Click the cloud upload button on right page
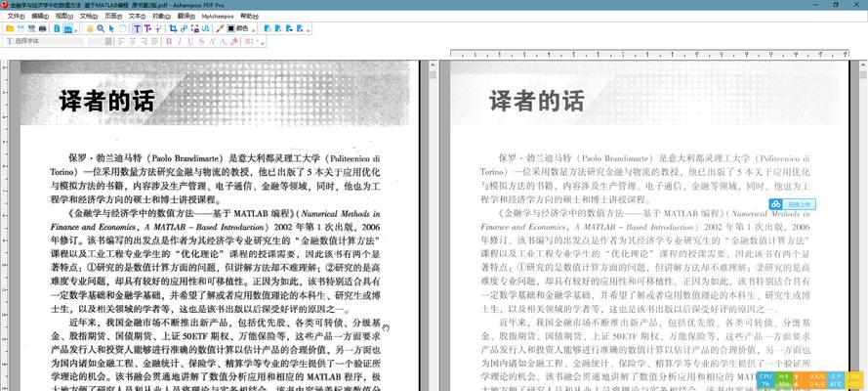868x391 pixels. point(792,204)
